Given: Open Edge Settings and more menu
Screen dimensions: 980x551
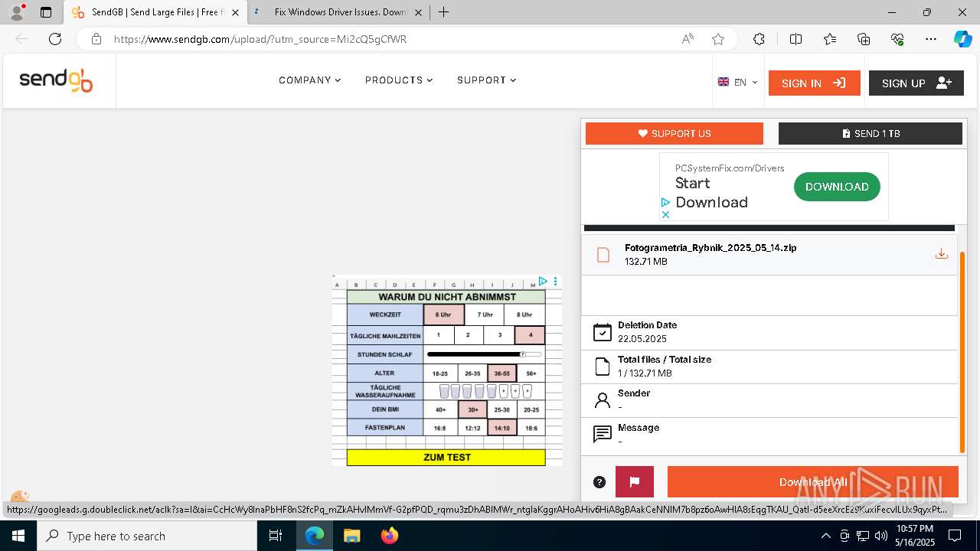Looking at the screenshot, I should coord(931,39).
